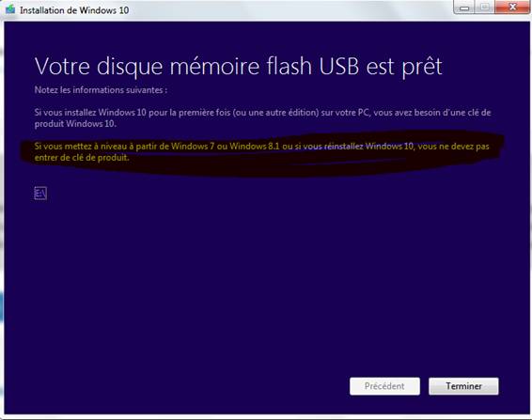Minimize the Installation de Windows 10 window
The image size is (532, 420).
tap(464, 8)
